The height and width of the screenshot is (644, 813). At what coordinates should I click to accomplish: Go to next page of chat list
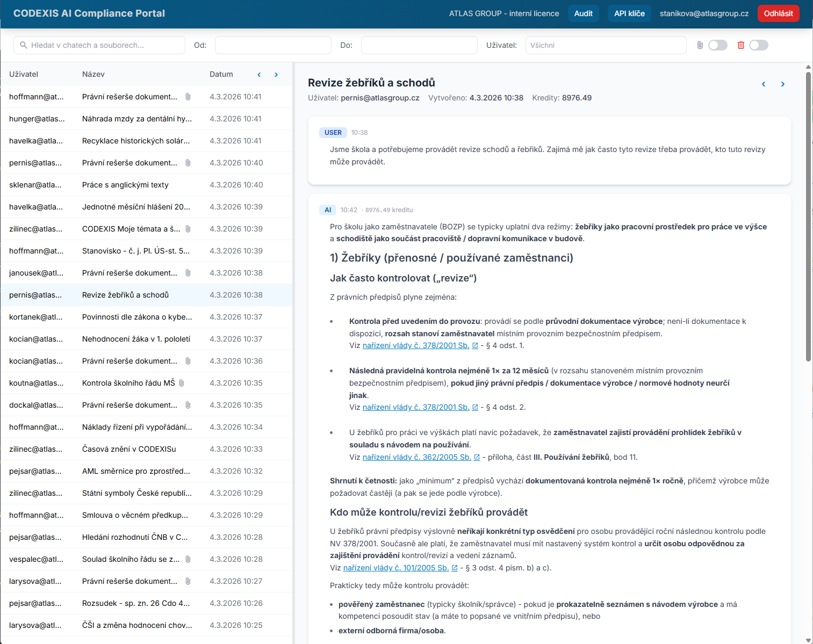coord(276,75)
